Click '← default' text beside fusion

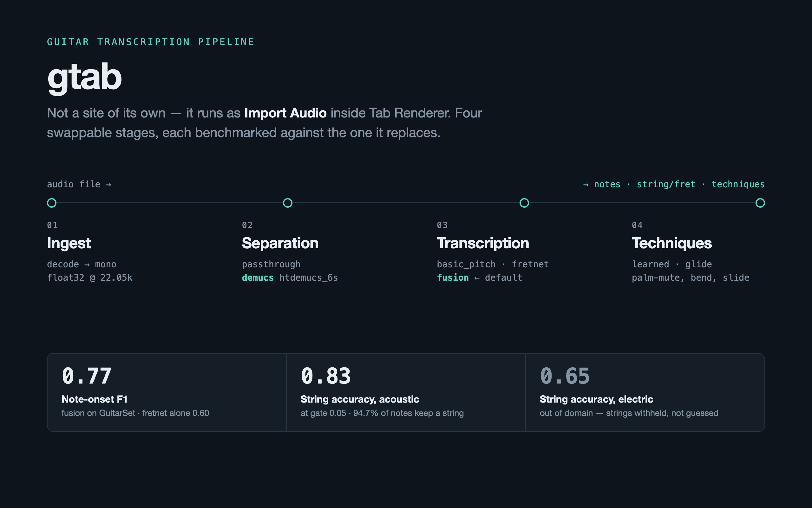[x=498, y=277]
